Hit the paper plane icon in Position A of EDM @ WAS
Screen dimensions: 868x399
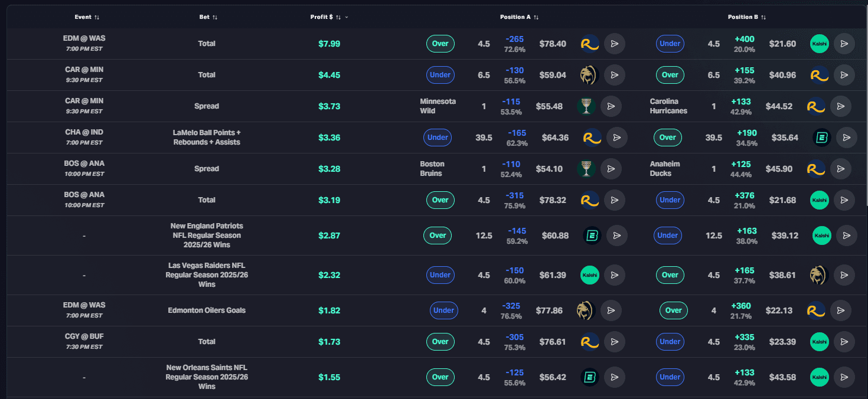615,44
